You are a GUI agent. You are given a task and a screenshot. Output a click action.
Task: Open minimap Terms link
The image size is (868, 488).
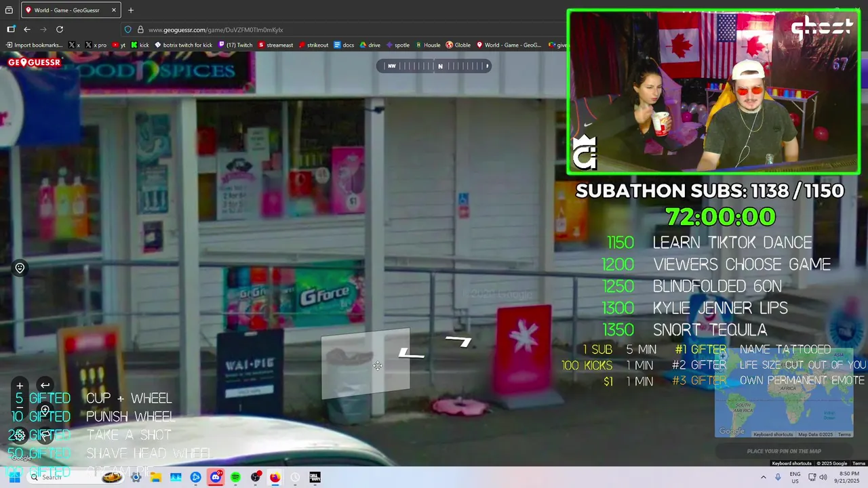pyautogui.click(x=844, y=434)
